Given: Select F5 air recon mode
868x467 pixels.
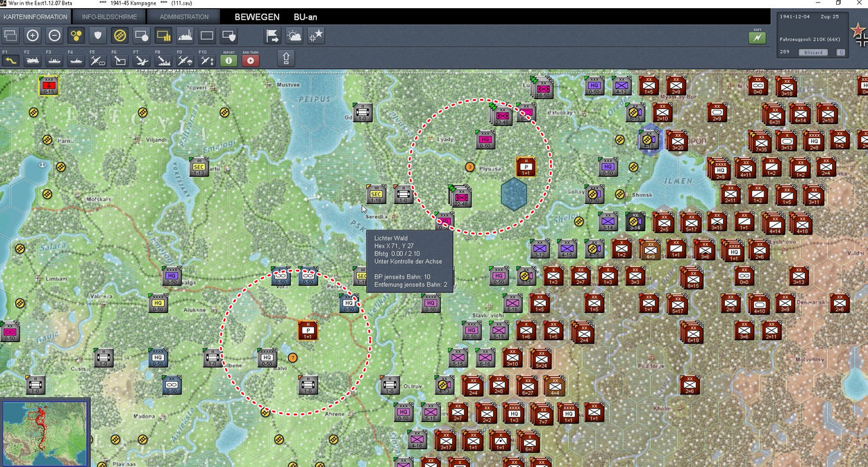Looking at the screenshot, I should click(98, 60).
